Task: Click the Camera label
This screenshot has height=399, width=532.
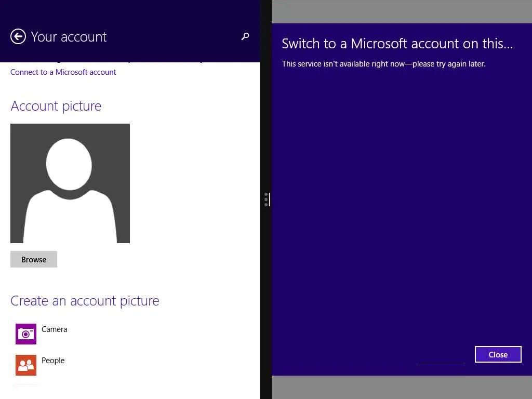Action: (54, 329)
